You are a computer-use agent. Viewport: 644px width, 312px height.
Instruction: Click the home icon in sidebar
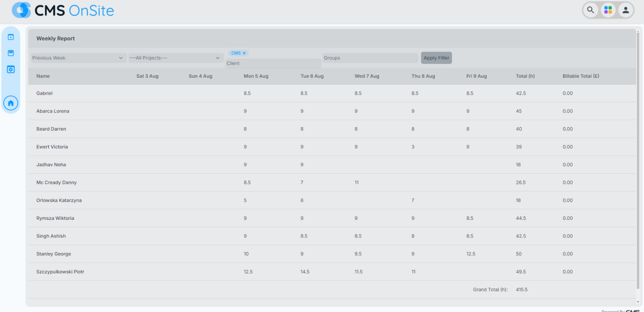coord(11,103)
